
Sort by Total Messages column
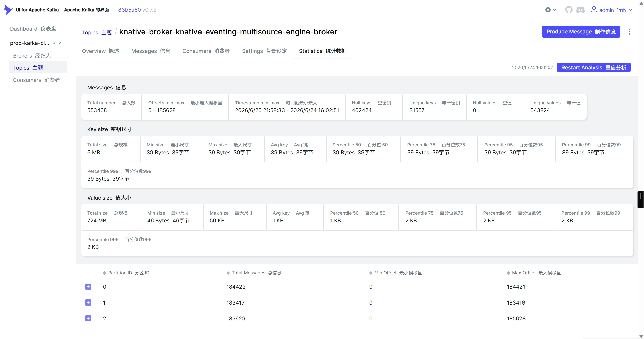click(254, 273)
